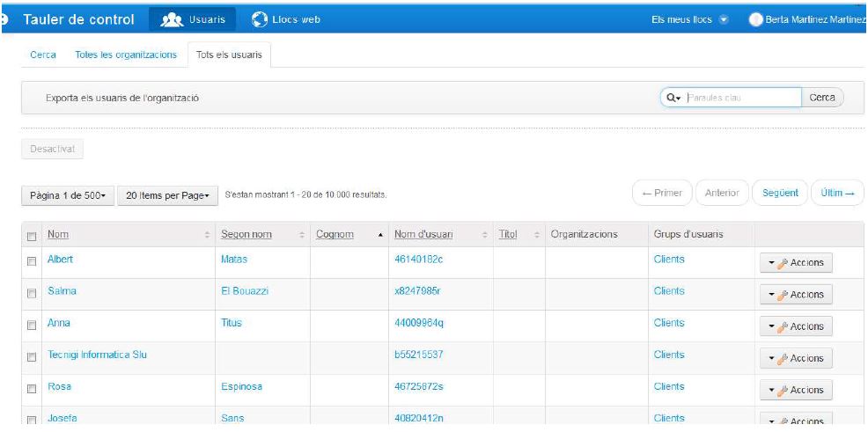
Task: Click the search magnifier icon in keyword field
Action: [673, 98]
